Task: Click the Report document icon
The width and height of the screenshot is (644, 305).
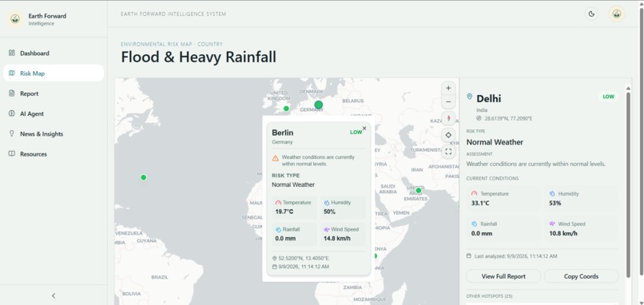Action: [x=11, y=93]
